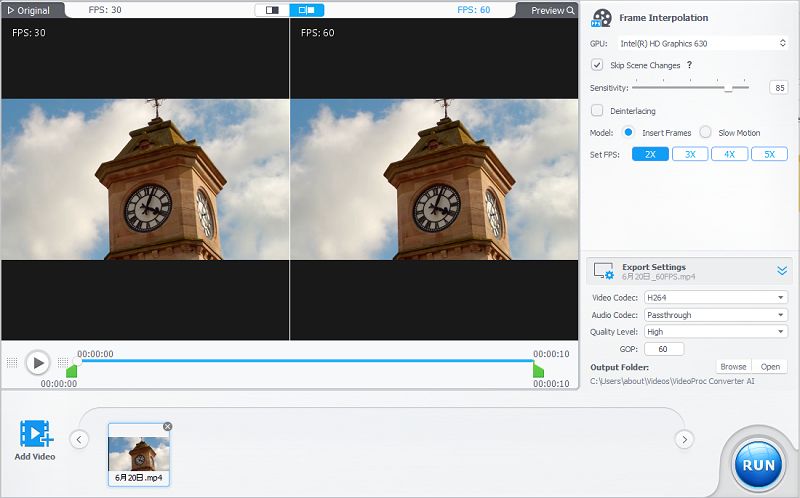Open the Video Codec H264 dropdown
The height and width of the screenshot is (498, 800).
click(x=716, y=297)
